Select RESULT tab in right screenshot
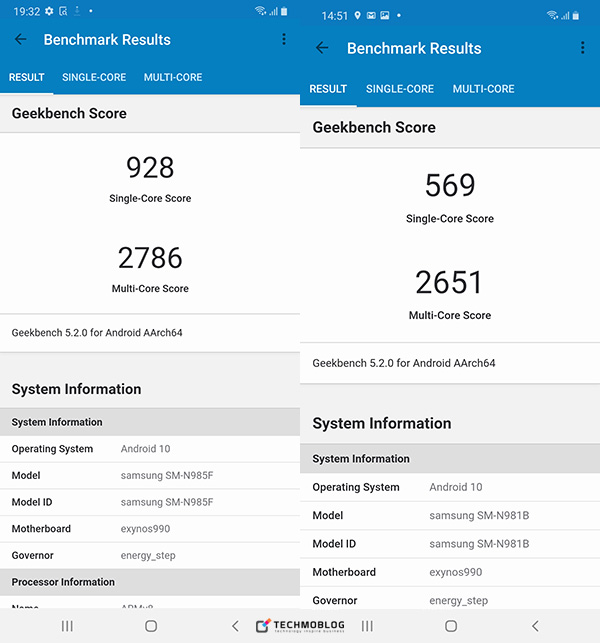 click(x=328, y=89)
